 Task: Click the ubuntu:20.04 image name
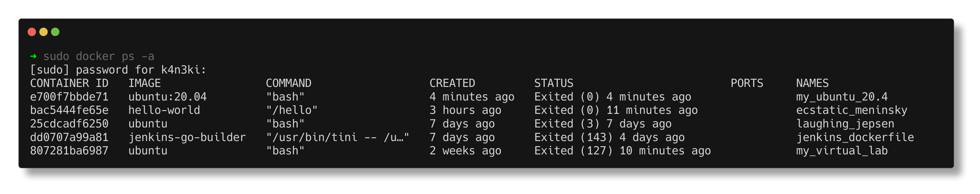pyautogui.click(x=167, y=97)
